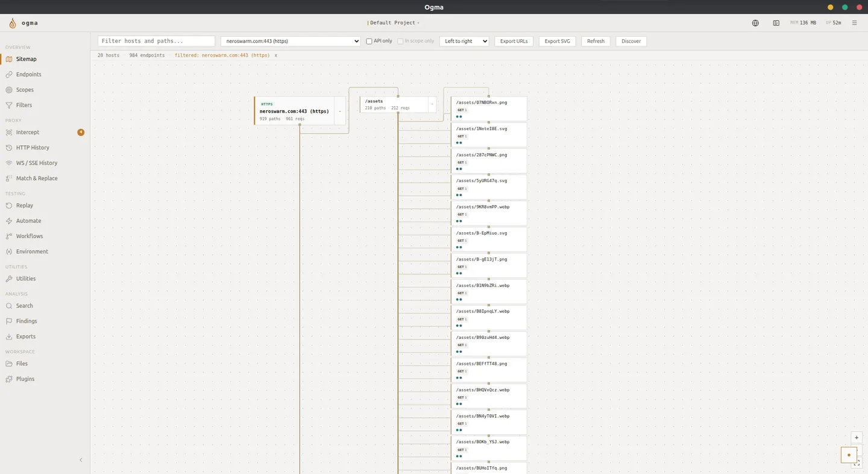The height and width of the screenshot is (474, 868).
Task: Toggle the In scope only checkbox
Action: tap(400, 41)
